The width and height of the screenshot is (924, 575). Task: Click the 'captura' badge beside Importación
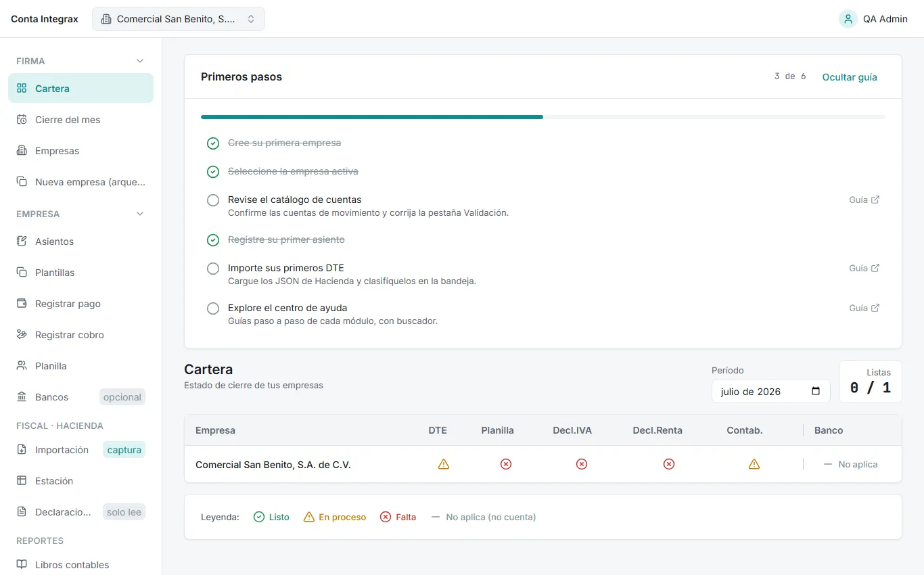(x=124, y=449)
